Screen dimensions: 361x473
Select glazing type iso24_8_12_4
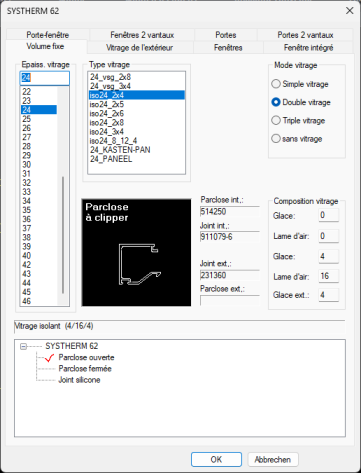click(136, 141)
